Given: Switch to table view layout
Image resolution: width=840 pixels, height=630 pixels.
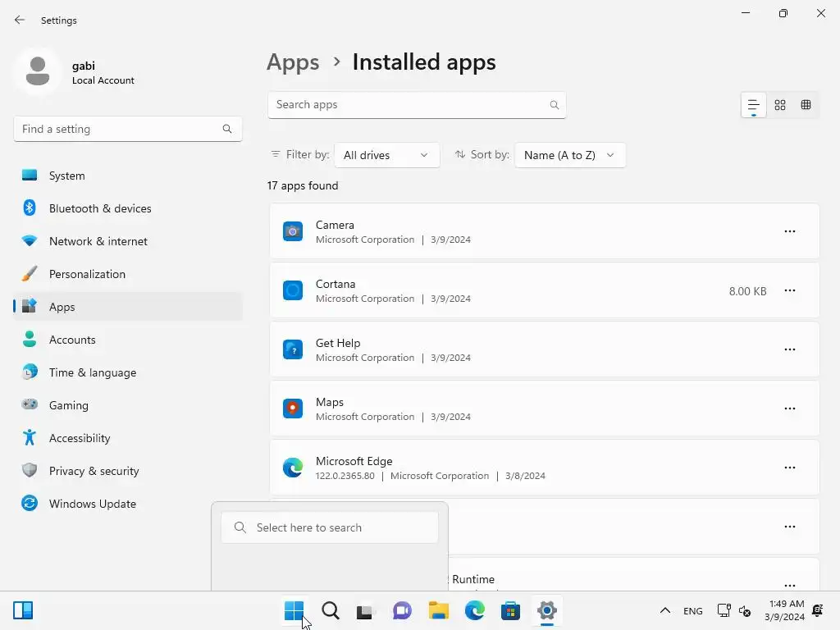Looking at the screenshot, I should point(806,105).
